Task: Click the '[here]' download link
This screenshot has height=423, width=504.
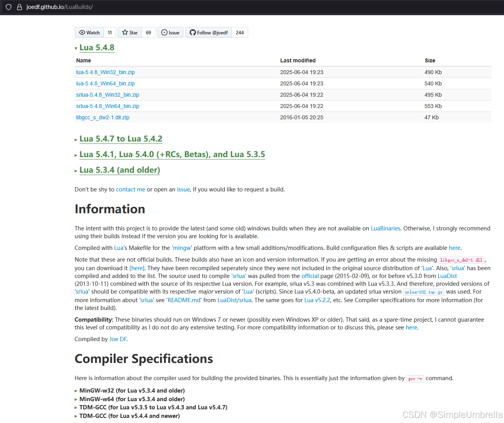Action: click(x=137, y=268)
